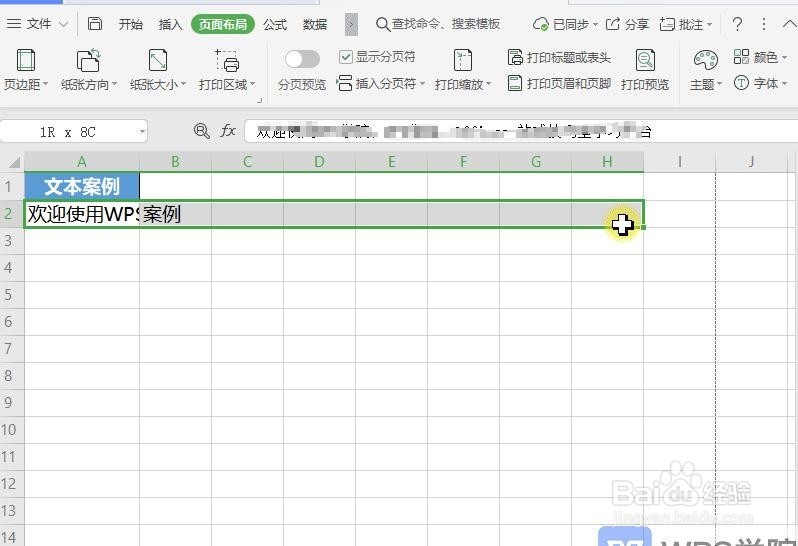
Task: Select column I header
Action: click(679, 162)
